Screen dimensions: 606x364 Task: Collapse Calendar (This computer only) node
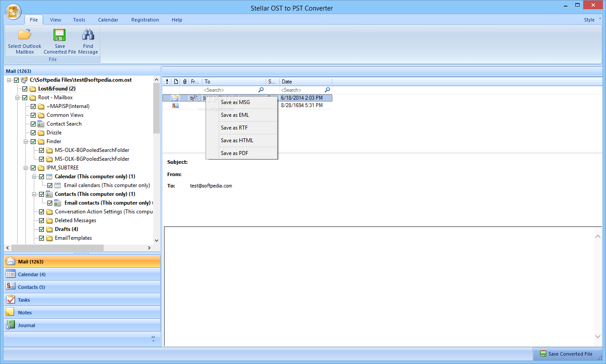click(x=35, y=177)
